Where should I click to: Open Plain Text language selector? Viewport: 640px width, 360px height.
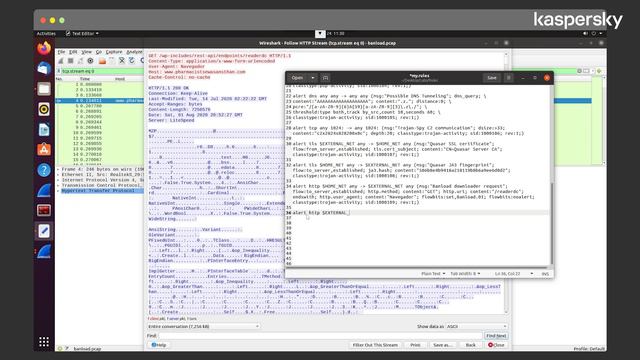(x=433, y=273)
